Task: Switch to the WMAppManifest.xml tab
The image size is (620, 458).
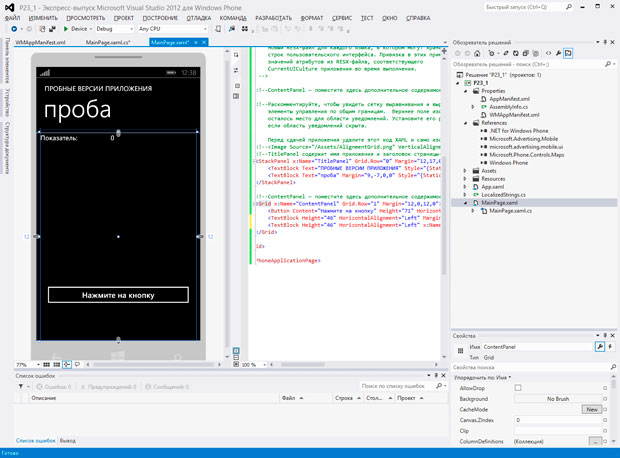Action: 40,42
